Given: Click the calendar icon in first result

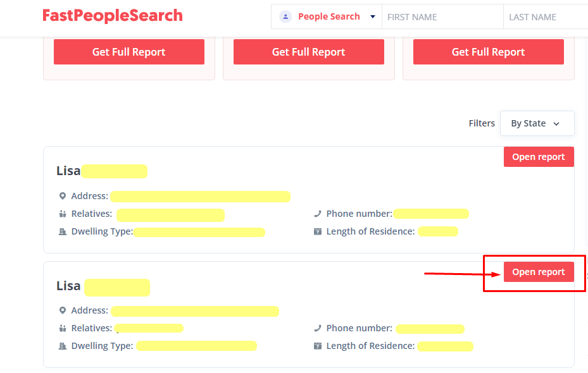Looking at the screenshot, I should tap(318, 231).
